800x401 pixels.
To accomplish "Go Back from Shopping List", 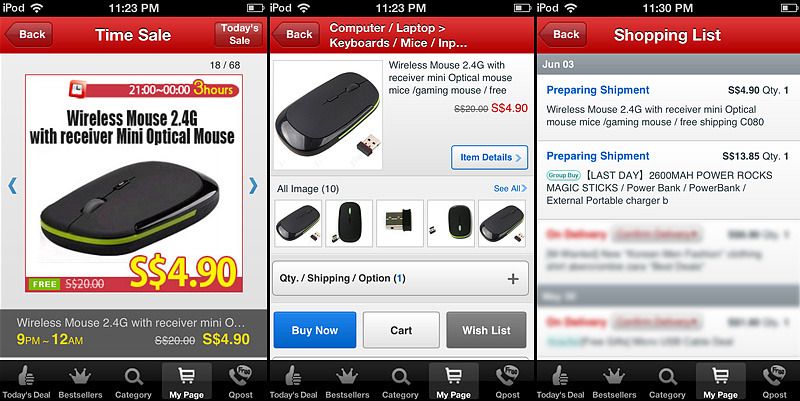I will [x=563, y=34].
